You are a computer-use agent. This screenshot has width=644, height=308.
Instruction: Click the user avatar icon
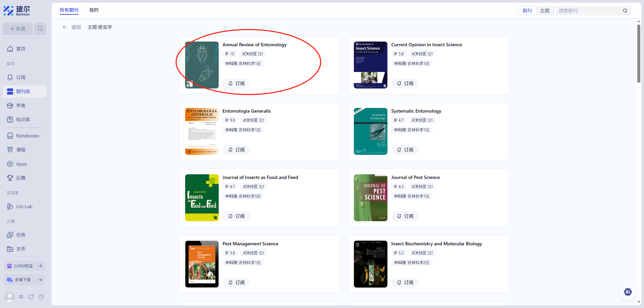(10, 297)
